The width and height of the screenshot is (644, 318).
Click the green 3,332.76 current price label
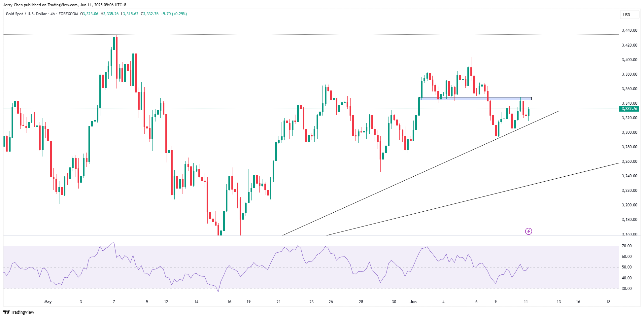point(629,109)
